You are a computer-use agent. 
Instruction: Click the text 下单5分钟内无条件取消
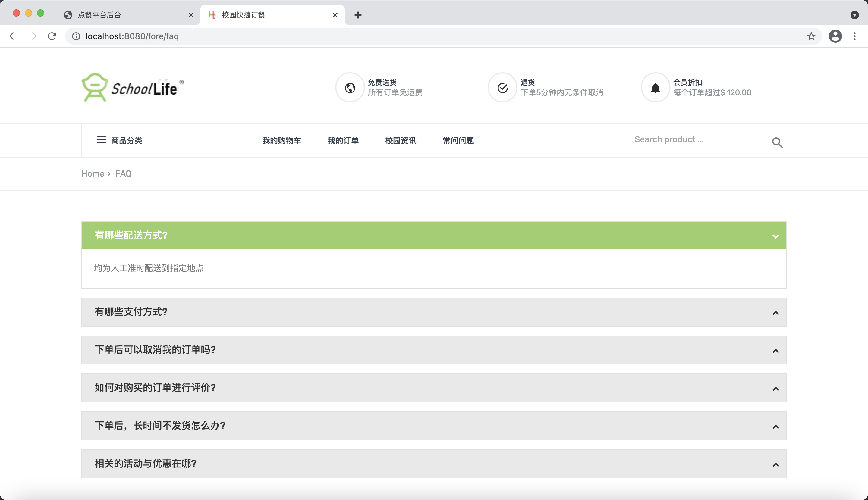tap(562, 92)
